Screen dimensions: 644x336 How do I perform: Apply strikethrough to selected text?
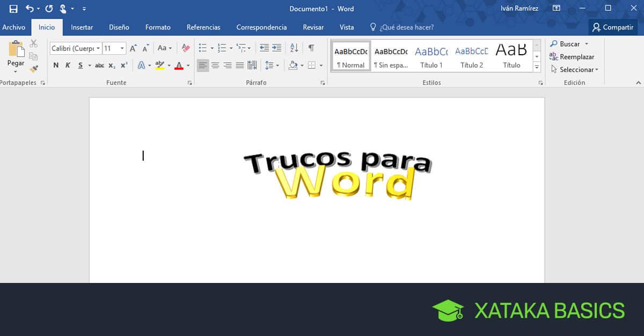click(x=100, y=65)
